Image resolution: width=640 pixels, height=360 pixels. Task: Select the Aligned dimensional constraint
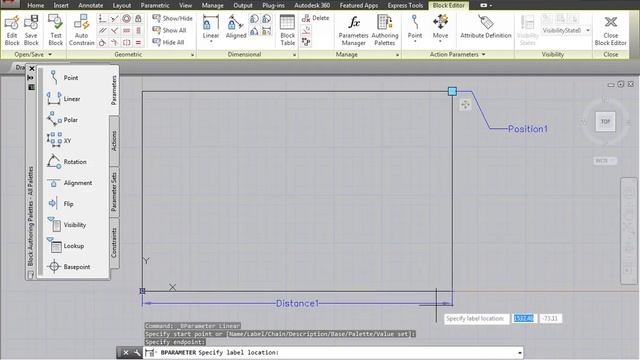[x=236, y=27]
